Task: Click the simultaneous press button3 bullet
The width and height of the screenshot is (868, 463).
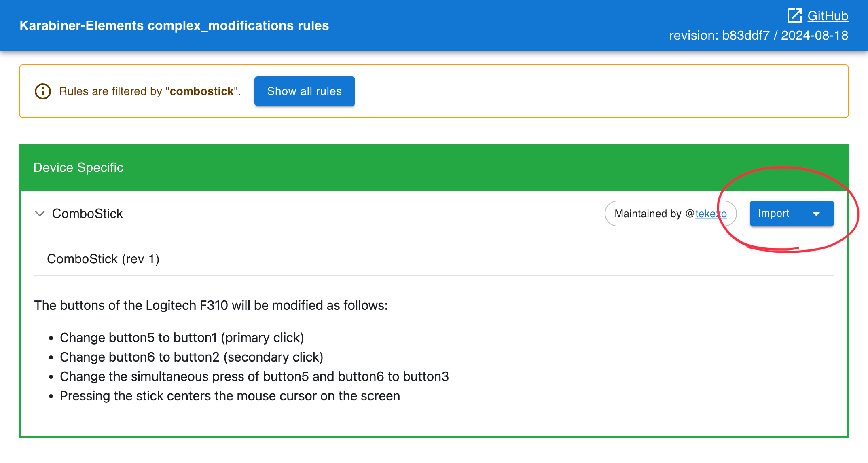Action: pos(254,376)
